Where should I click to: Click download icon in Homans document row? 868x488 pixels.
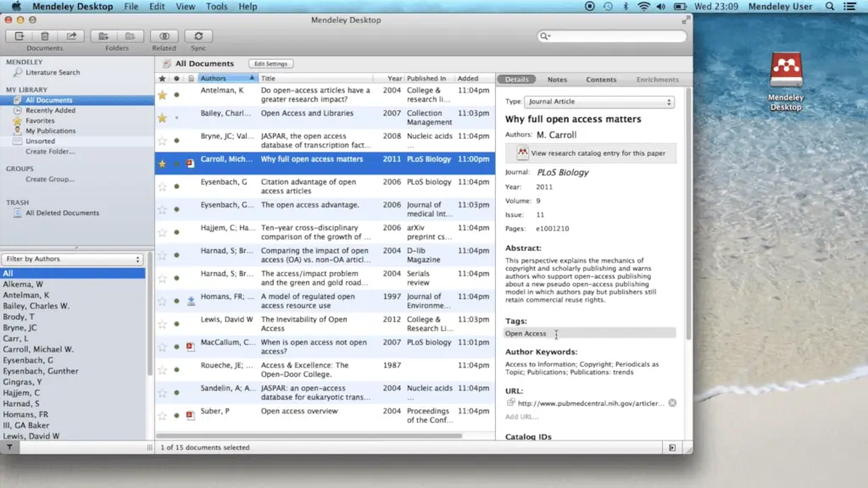pos(191,301)
